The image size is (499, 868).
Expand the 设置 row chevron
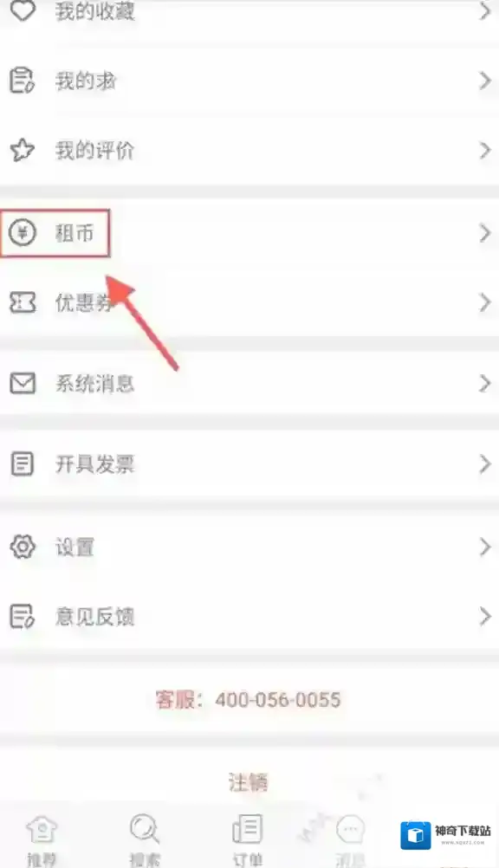(485, 547)
